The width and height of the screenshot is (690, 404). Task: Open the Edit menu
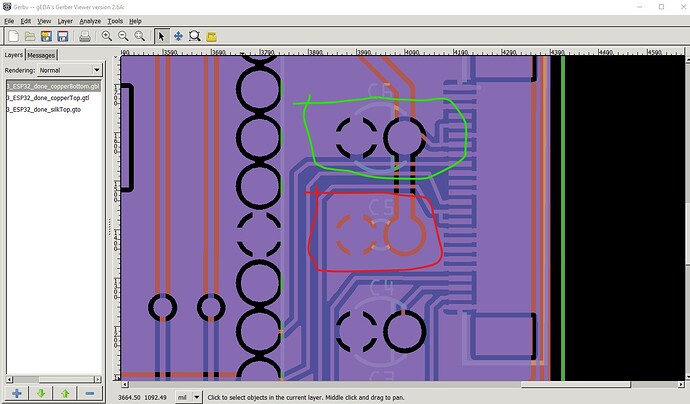pos(26,21)
